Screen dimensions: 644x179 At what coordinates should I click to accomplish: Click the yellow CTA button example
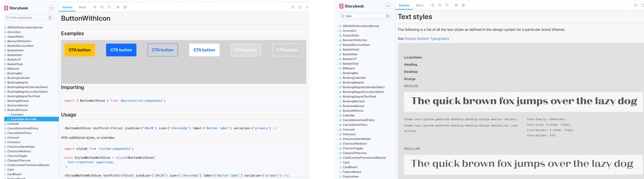(80, 50)
